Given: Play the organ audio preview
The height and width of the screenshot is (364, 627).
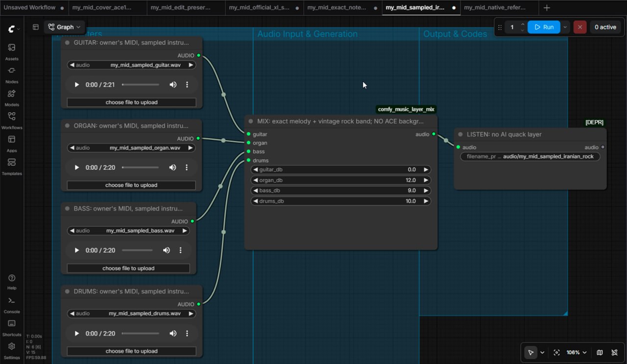Looking at the screenshot, I should coord(77,168).
